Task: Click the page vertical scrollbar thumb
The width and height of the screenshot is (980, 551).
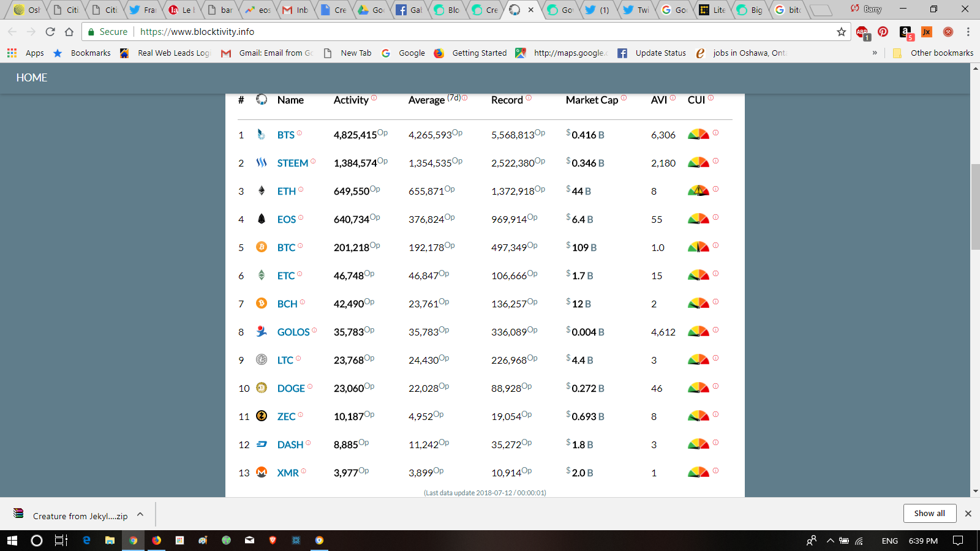Action: (x=975, y=207)
